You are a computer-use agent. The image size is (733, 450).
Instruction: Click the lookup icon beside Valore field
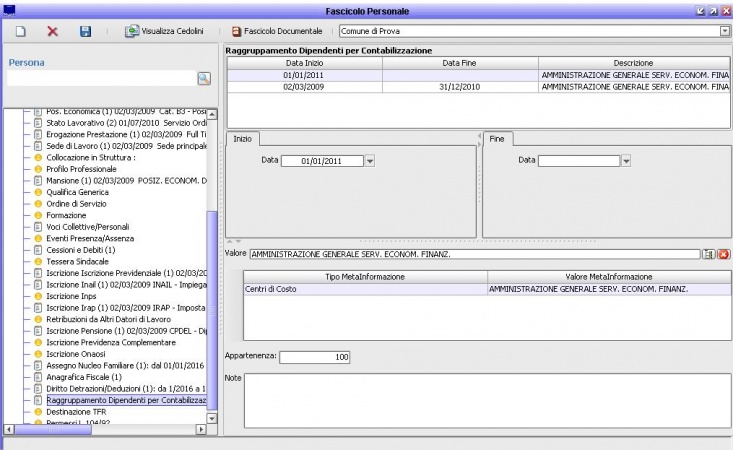pos(708,255)
